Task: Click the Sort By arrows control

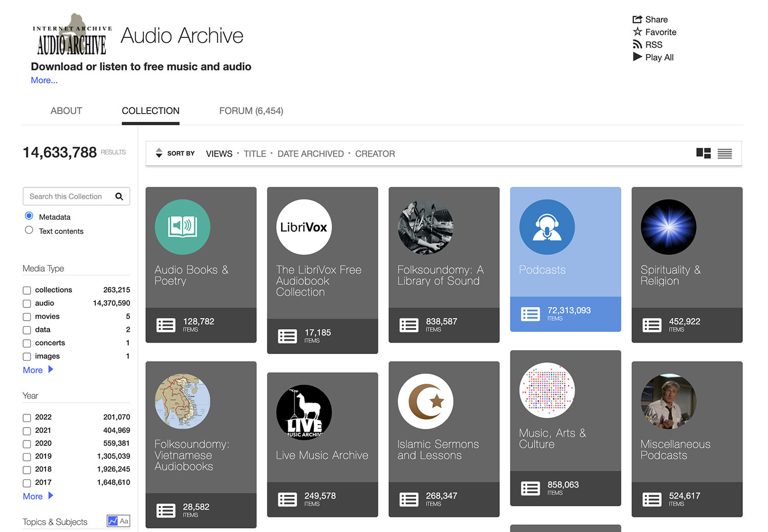Action: coord(159,153)
